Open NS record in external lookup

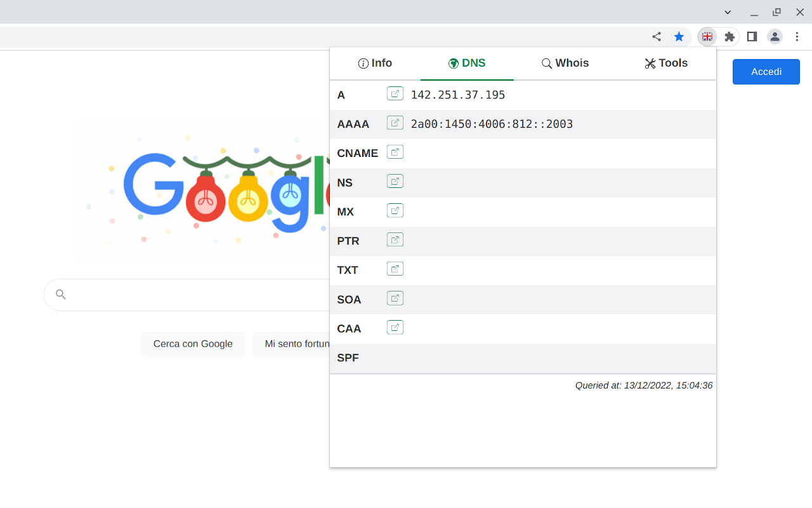395,181
